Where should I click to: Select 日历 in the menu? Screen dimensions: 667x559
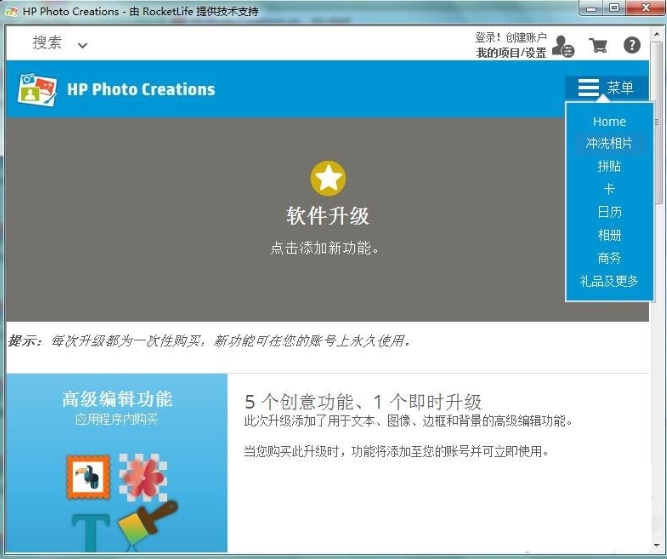click(x=609, y=212)
